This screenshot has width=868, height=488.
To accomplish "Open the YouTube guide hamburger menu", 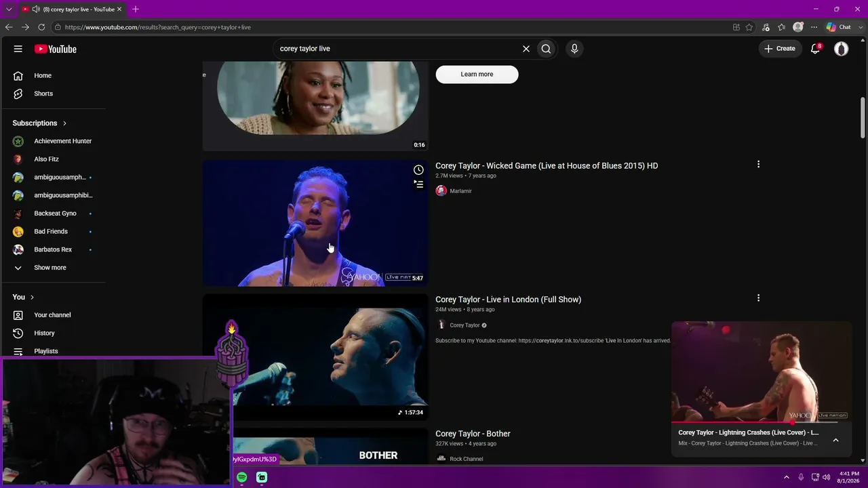I will (x=18, y=49).
